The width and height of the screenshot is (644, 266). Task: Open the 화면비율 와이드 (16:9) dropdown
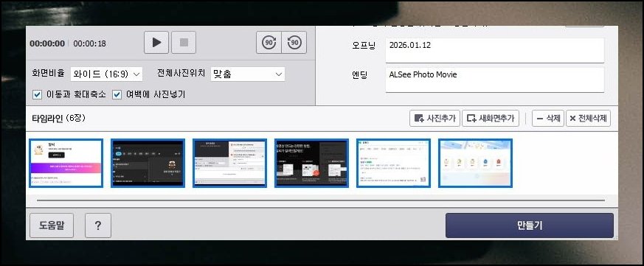[x=106, y=74]
